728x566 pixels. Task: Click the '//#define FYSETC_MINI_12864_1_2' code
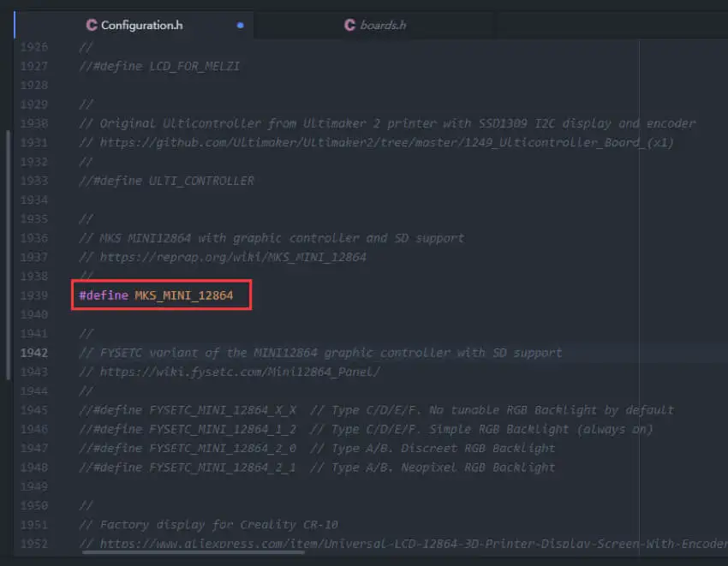coord(188,430)
